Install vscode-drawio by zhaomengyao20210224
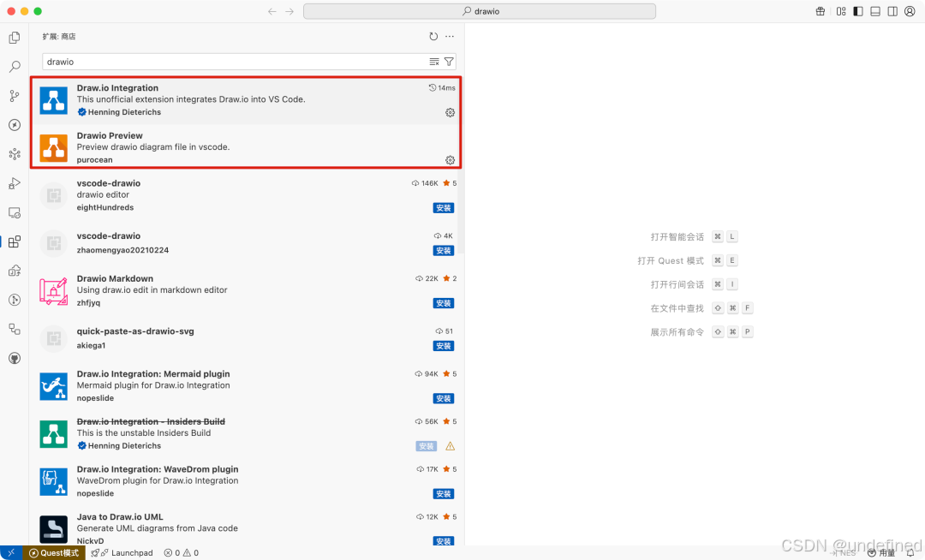The image size is (925, 560). [444, 251]
